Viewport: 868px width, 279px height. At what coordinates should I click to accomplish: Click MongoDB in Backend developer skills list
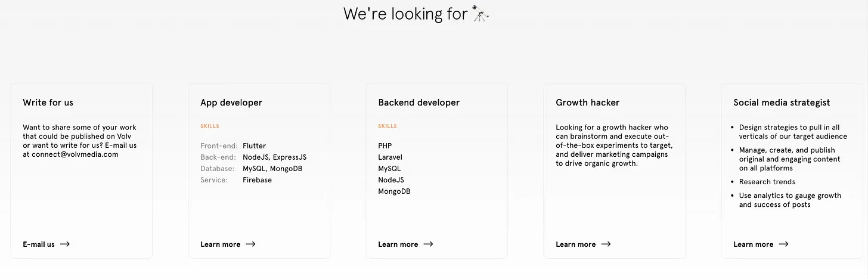395,191
